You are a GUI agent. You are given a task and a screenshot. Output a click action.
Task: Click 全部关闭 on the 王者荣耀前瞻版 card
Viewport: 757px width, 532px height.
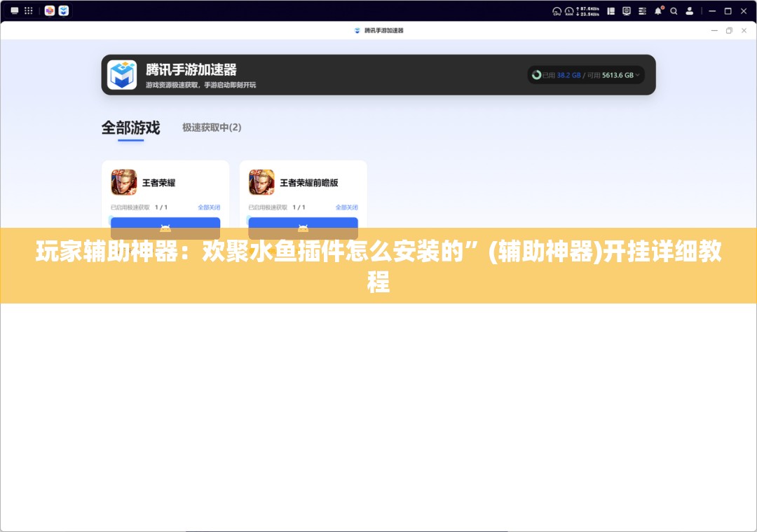[347, 207]
